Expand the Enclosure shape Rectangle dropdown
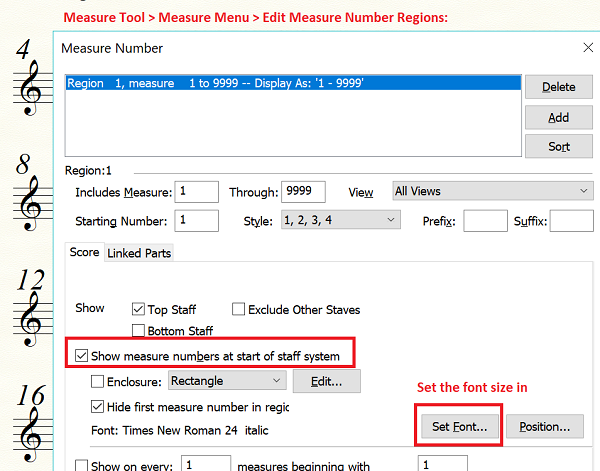600x471 pixels. click(x=227, y=381)
